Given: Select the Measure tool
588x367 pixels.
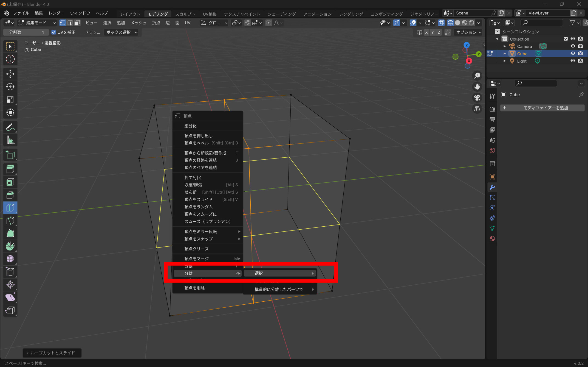Looking at the screenshot, I should (x=10, y=140).
